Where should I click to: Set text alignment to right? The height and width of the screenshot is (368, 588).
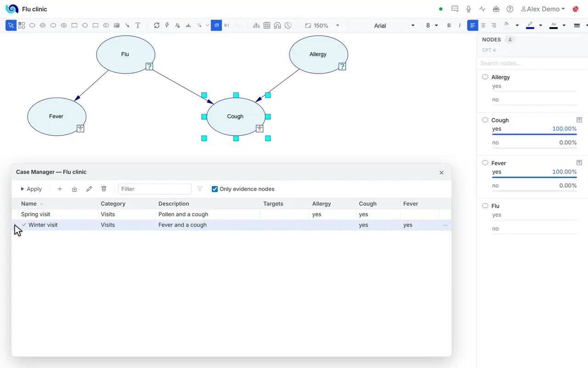pyautogui.click(x=494, y=26)
